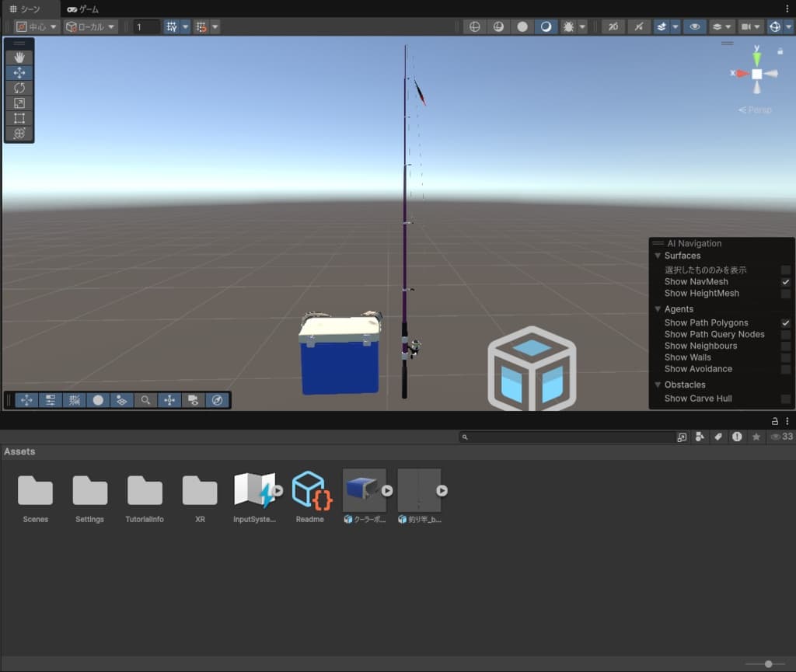This screenshot has height=672, width=796.
Task: Select the Rect tool in the tools overlay
Action: pyautogui.click(x=19, y=118)
